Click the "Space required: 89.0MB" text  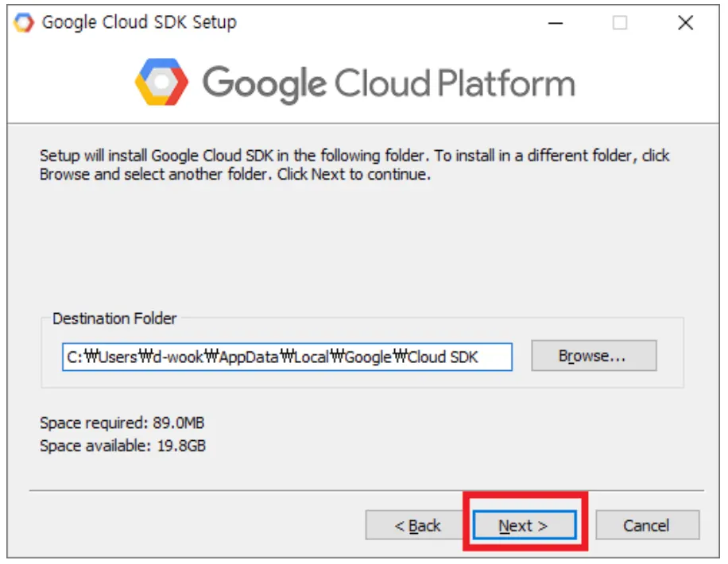(x=122, y=423)
